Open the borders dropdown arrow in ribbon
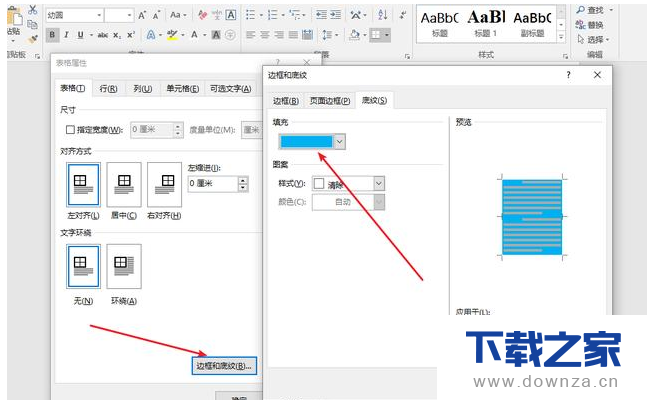 (387, 35)
